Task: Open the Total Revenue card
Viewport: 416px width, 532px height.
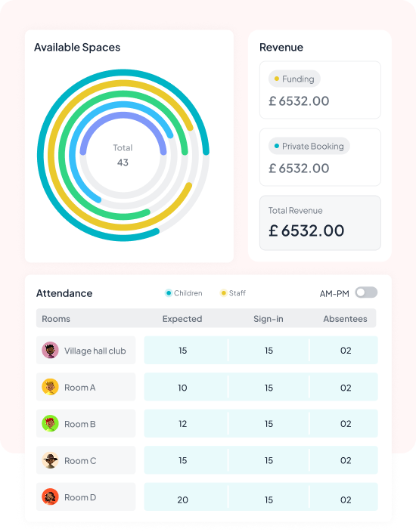Action: 320,223
